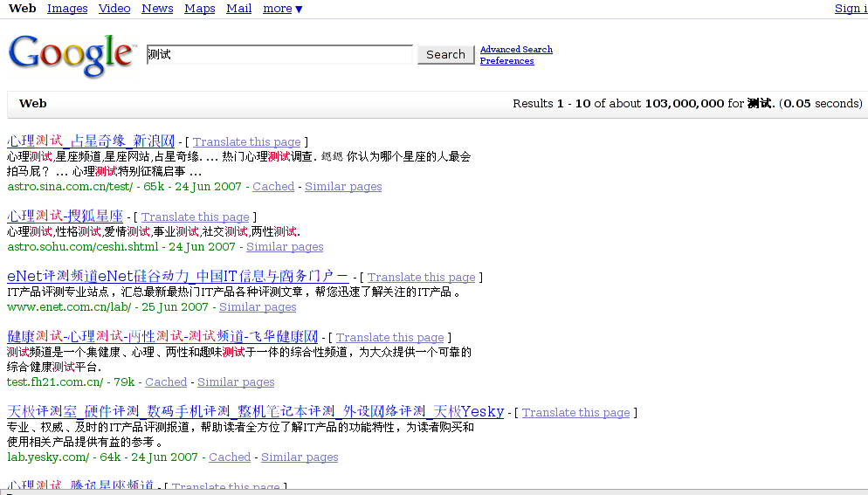Image resolution: width=868 pixels, height=495 pixels.
Task: Click the '103,000,000' results count text
Action: coord(685,104)
